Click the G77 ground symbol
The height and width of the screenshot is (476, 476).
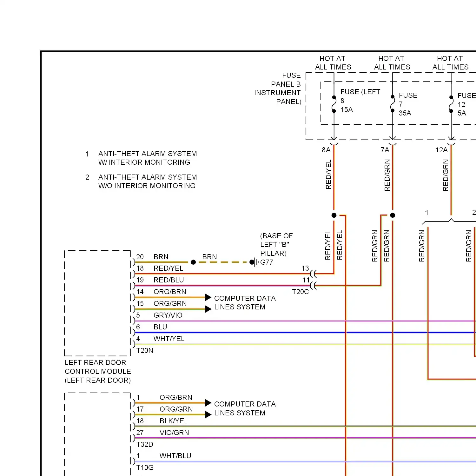pos(254,262)
